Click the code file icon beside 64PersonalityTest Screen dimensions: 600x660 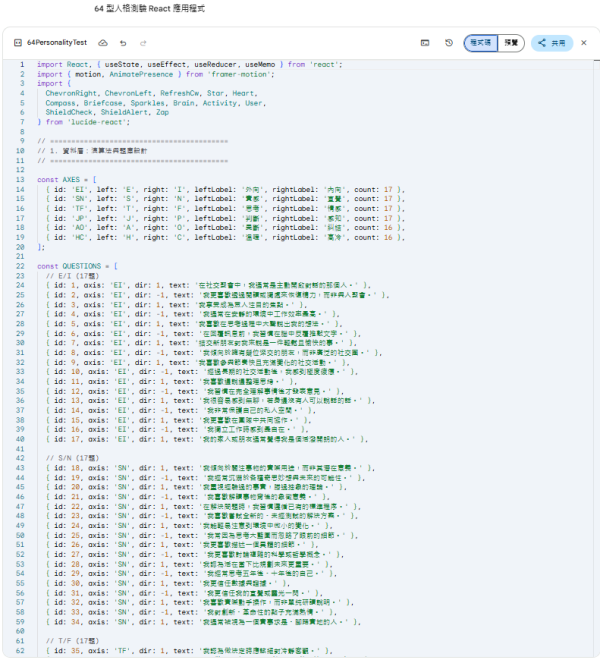click(18, 44)
